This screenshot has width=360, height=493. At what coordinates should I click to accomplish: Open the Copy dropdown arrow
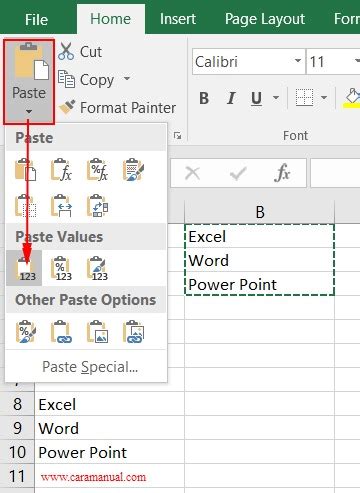(x=127, y=79)
